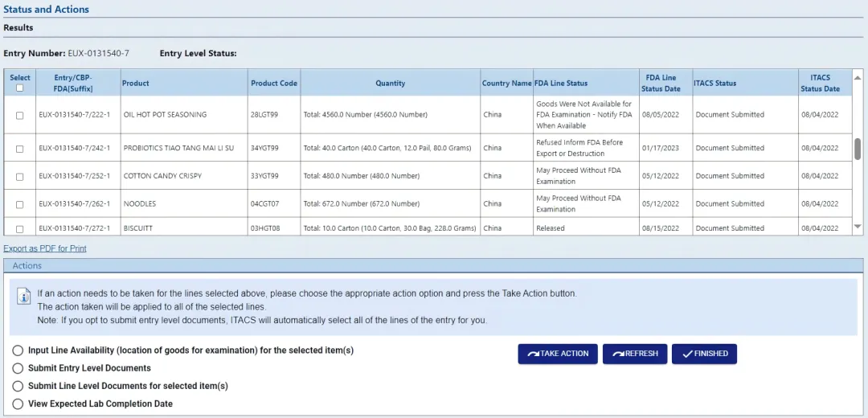Select Submit Entry Level Documents option
The image size is (868, 418).
18,368
